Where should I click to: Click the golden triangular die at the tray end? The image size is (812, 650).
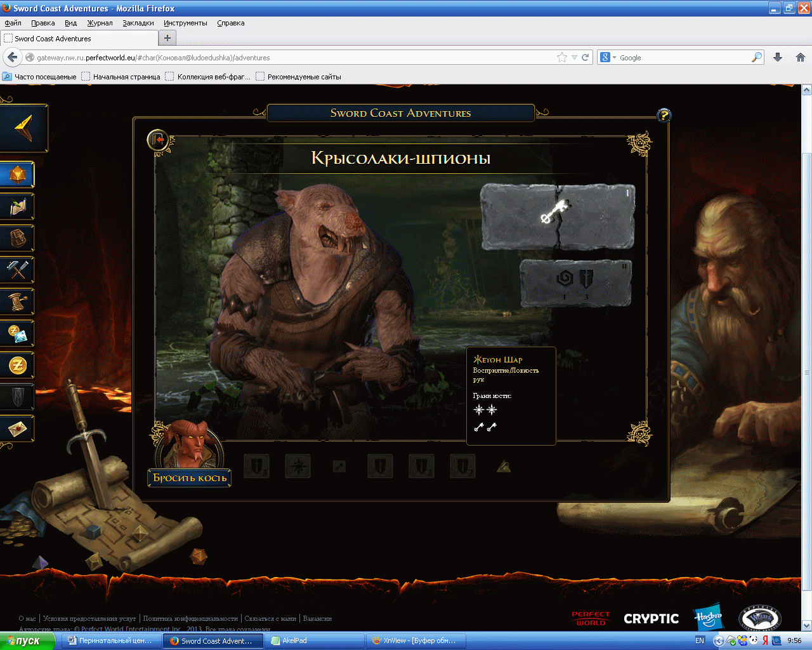click(504, 467)
